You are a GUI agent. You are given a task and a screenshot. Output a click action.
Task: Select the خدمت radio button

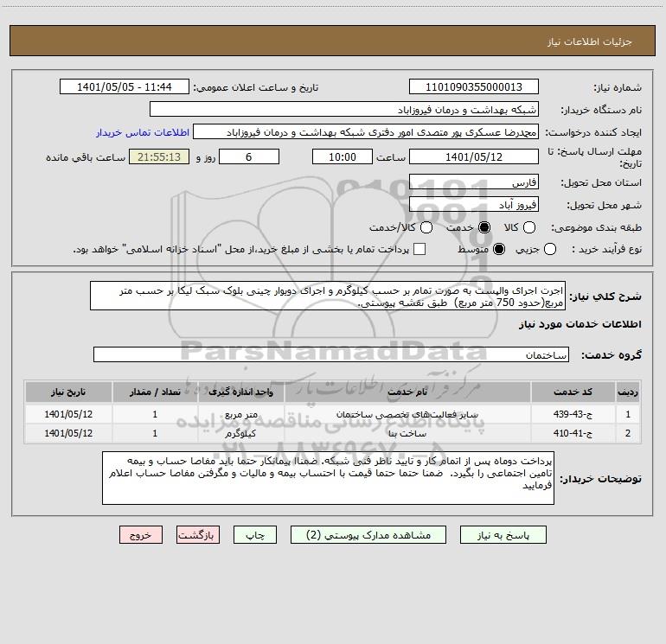pos(484,227)
